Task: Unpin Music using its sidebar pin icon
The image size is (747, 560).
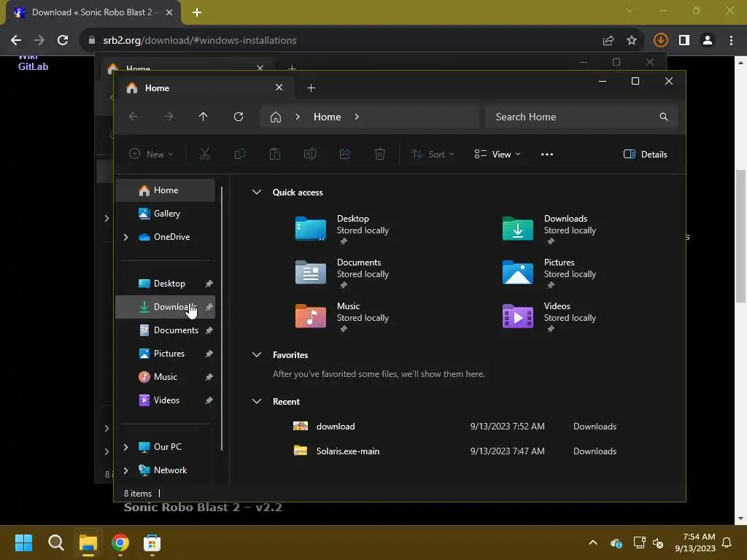Action: coord(209,377)
